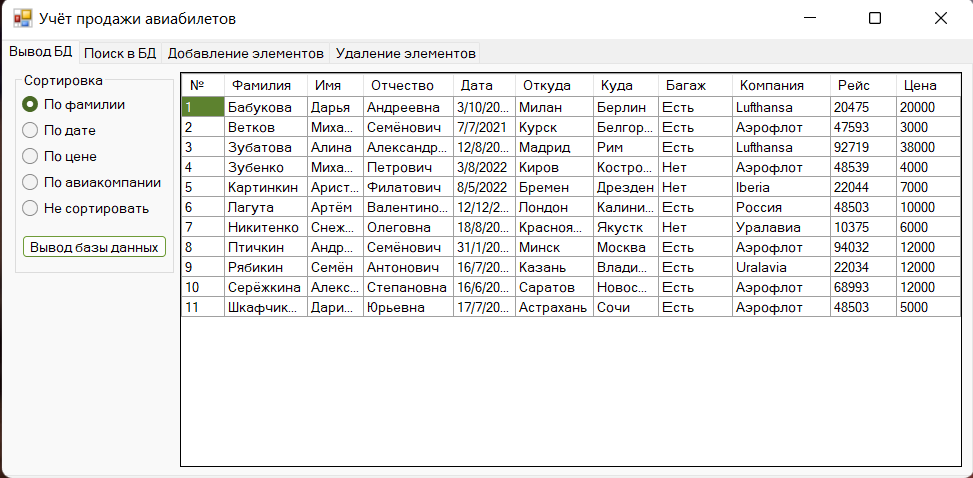Maximize the application window
The image size is (973, 478).
(875, 19)
